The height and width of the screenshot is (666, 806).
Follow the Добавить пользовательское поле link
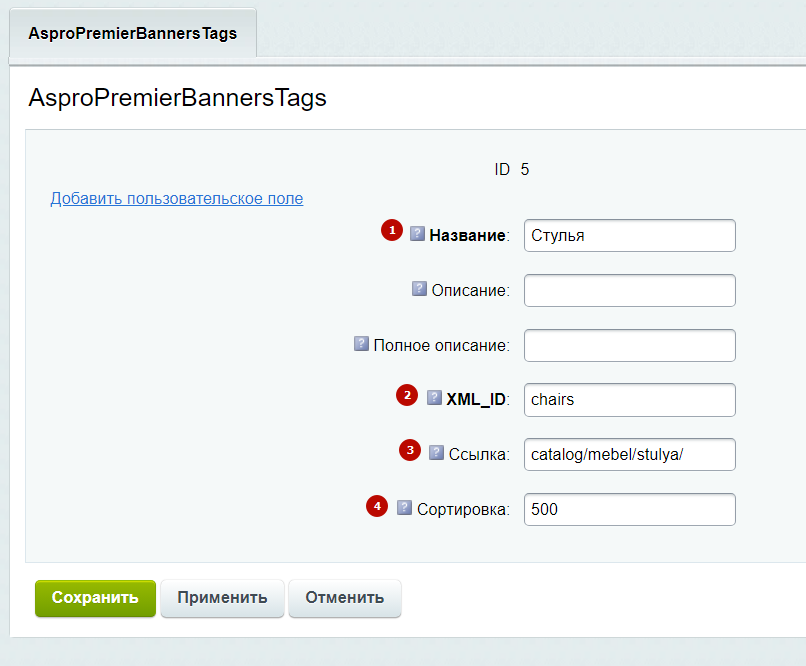pos(177,198)
